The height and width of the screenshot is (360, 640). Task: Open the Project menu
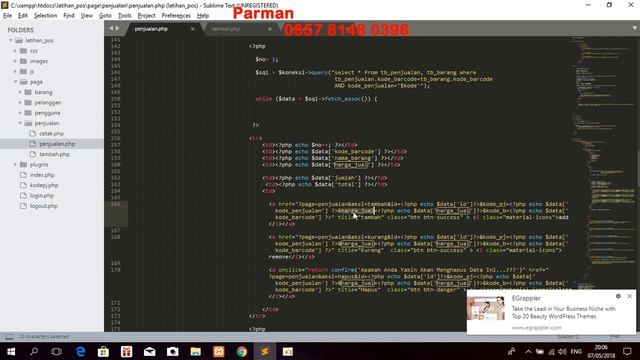[x=146, y=16]
